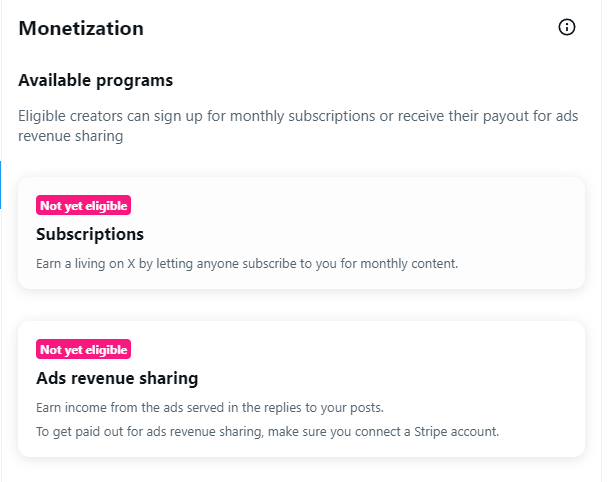Image resolution: width=611 pixels, height=482 pixels.
Task: Click the Stripe account payout note
Action: coord(267,432)
